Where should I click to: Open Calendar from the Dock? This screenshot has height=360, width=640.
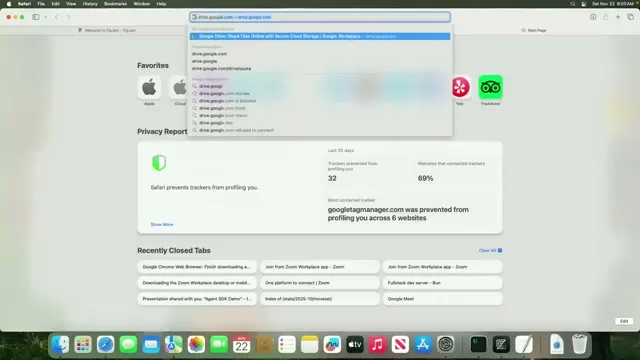coord(242,344)
